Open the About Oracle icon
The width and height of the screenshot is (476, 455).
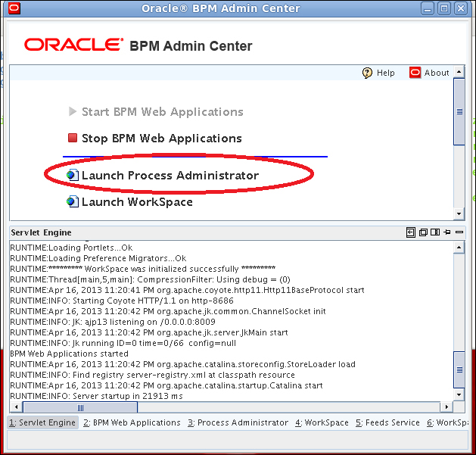[415, 73]
